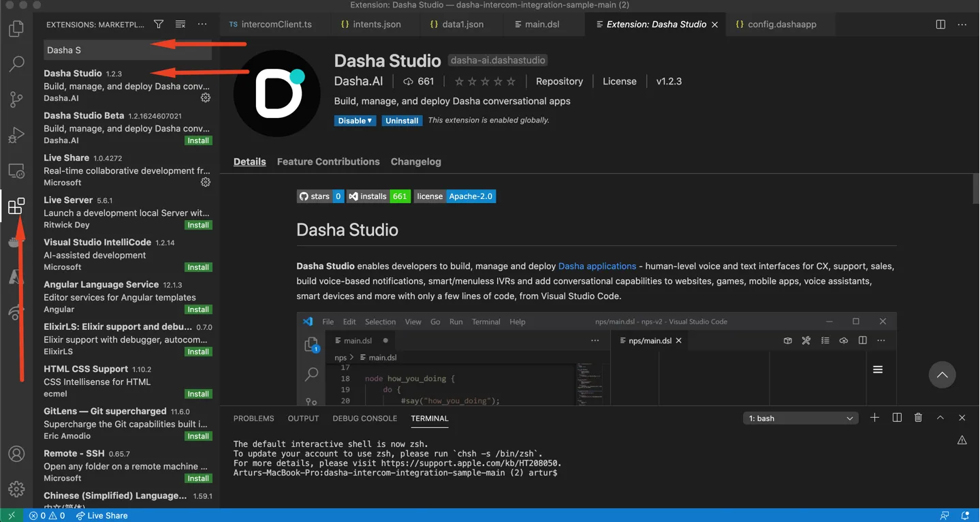Click the Dasha.AI publisher name

pyautogui.click(x=359, y=81)
